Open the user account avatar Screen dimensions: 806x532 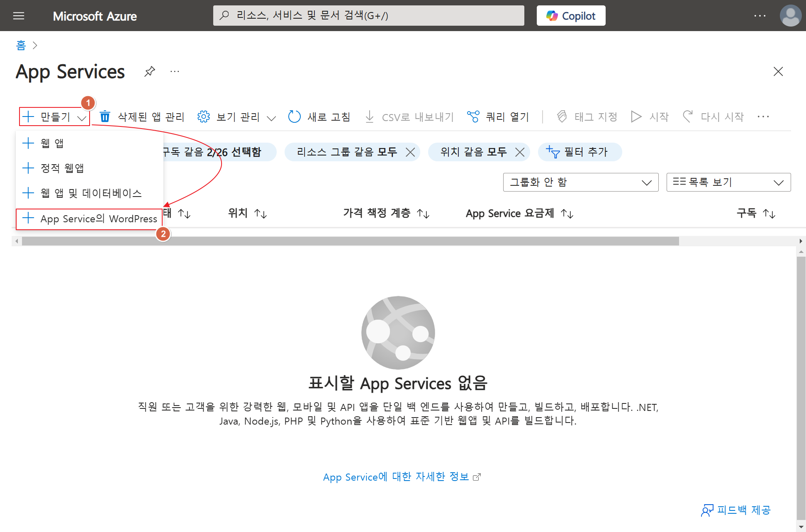coord(791,16)
